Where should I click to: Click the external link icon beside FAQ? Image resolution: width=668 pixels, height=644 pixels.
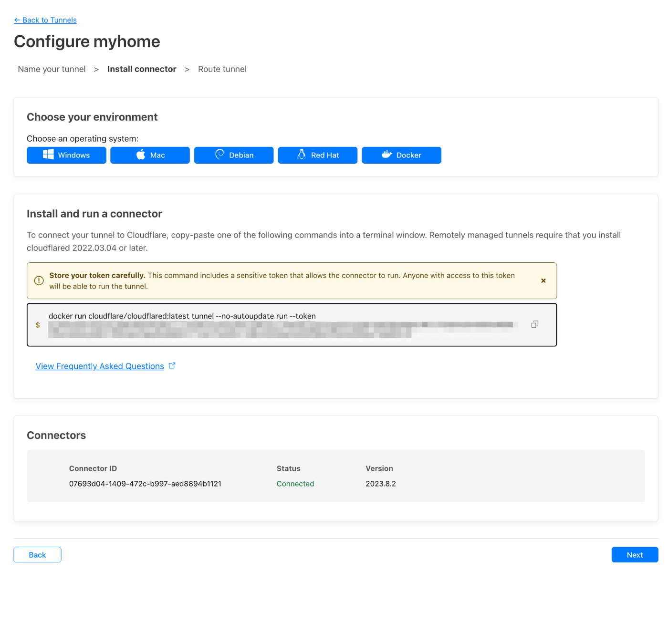point(172,365)
